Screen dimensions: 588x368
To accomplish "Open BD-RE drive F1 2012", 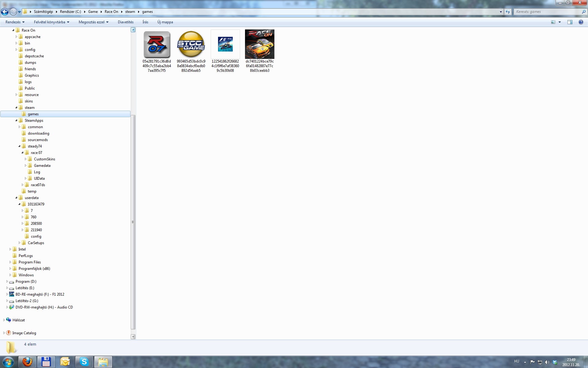I will (40, 294).
